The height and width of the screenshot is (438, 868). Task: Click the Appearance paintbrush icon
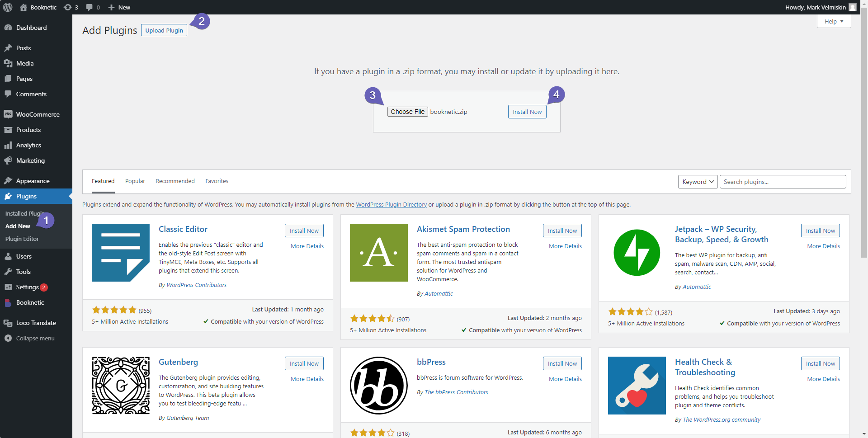[x=8, y=181]
